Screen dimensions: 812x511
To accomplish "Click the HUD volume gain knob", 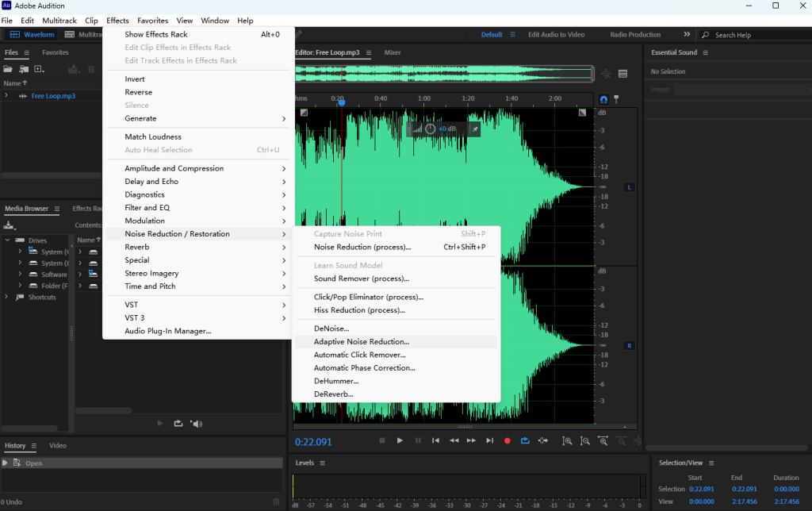I will click(431, 129).
